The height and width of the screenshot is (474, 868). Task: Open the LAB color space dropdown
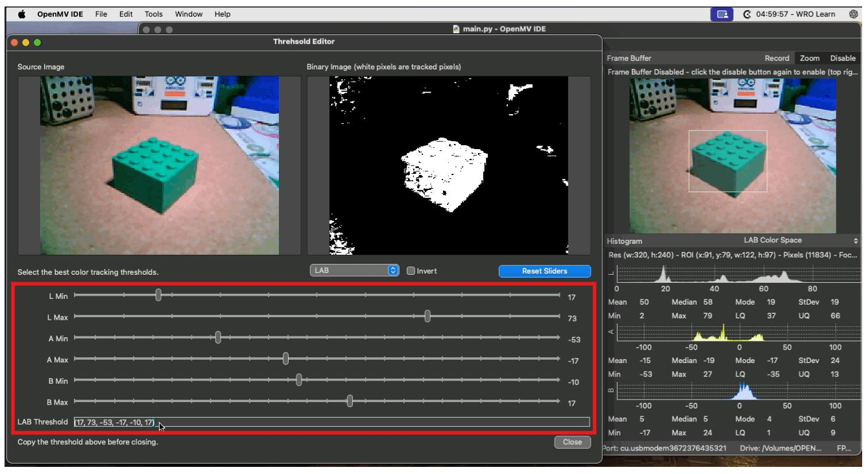(x=354, y=271)
